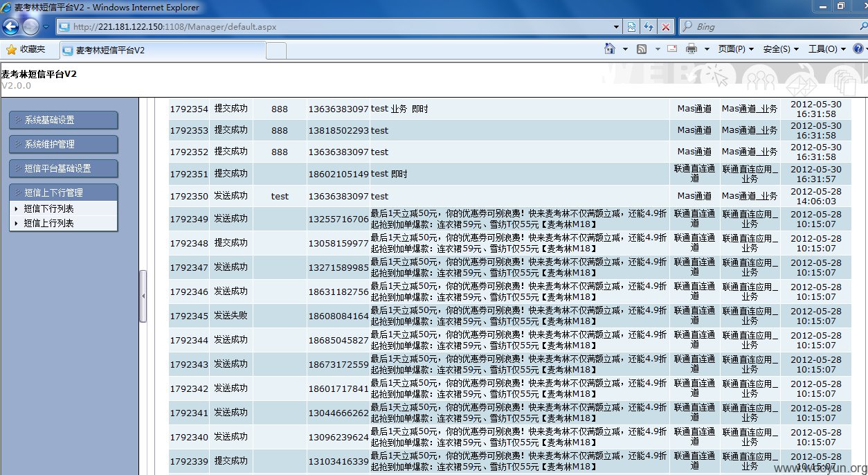This screenshot has height=475, width=868.
Task: Click phone number 13255716706
Action: click(338, 219)
